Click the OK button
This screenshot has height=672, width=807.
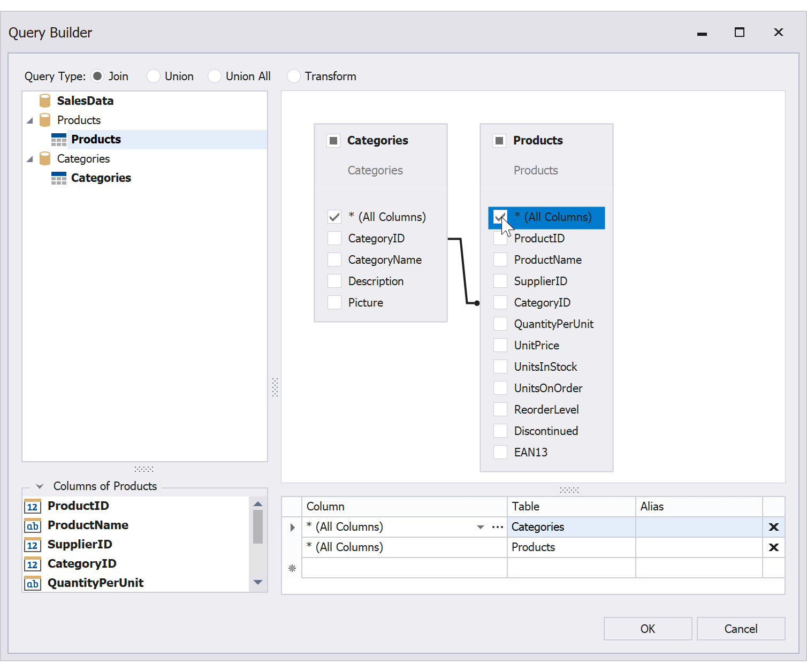pos(647,629)
